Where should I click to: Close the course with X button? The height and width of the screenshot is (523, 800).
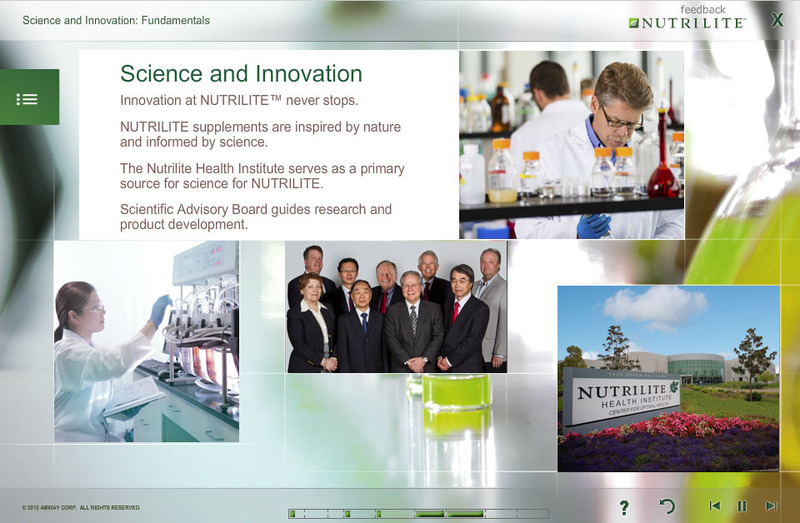coord(777,19)
